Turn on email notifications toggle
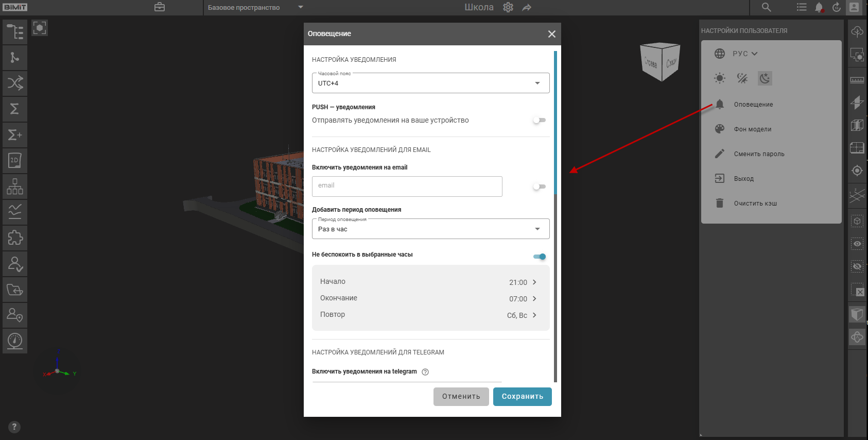This screenshot has width=868, height=440. tap(539, 187)
